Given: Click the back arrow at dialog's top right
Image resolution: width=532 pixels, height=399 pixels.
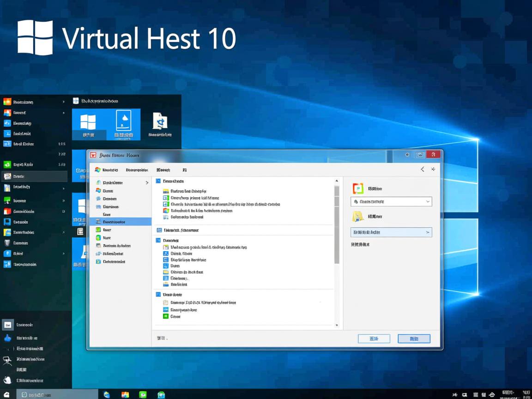Looking at the screenshot, I should (x=422, y=169).
